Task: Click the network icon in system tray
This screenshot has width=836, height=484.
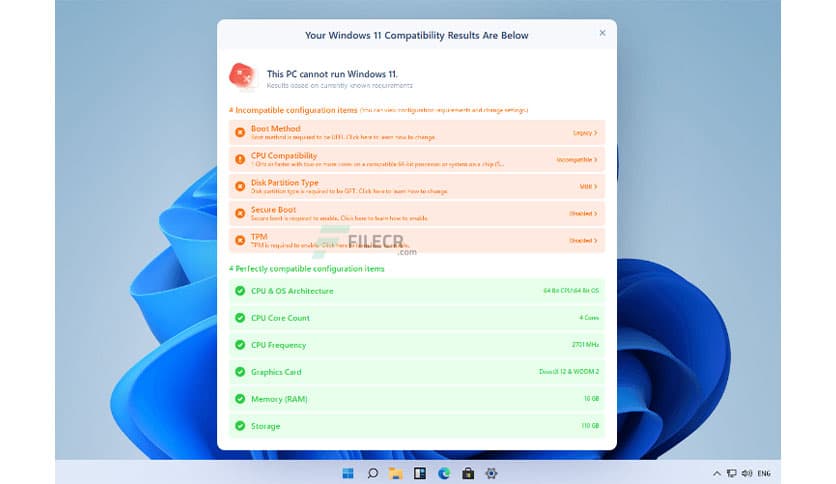Action: pos(732,473)
